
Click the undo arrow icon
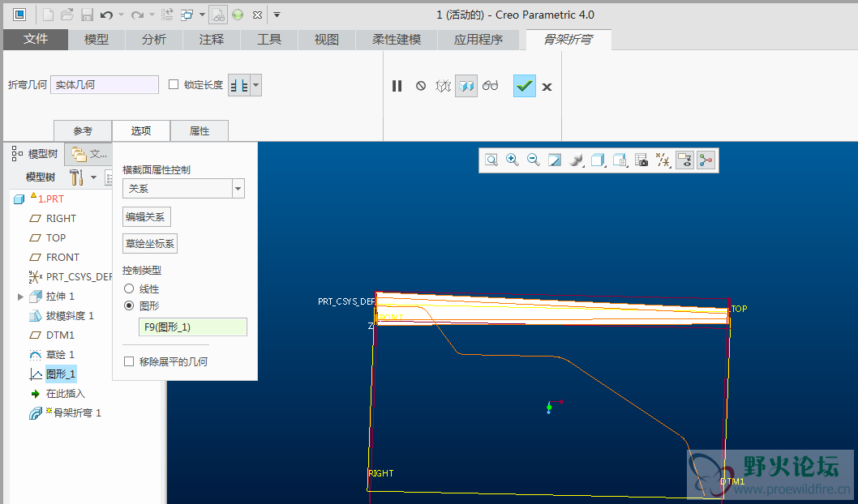(106, 15)
